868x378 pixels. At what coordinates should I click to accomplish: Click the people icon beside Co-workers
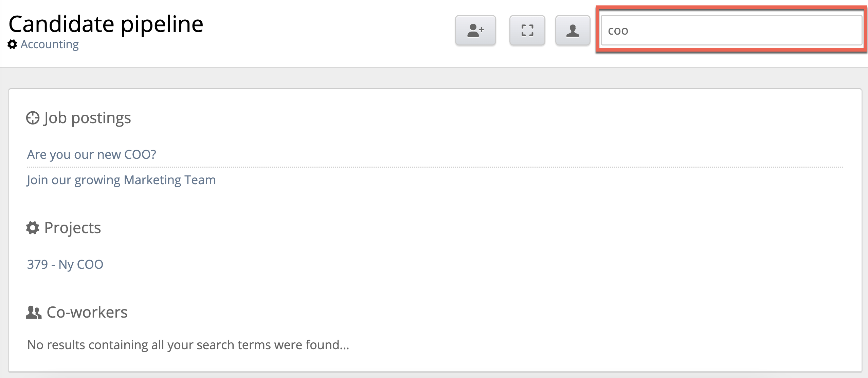pos(34,313)
